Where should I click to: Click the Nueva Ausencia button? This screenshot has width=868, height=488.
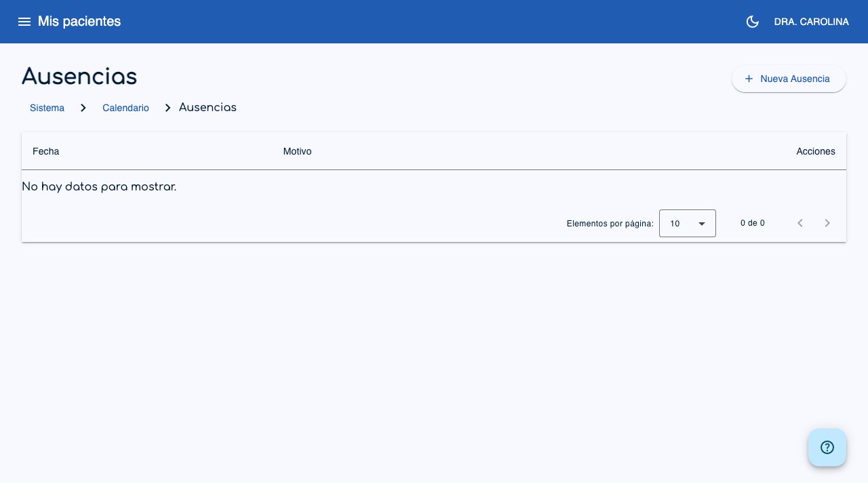pyautogui.click(x=789, y=79)
